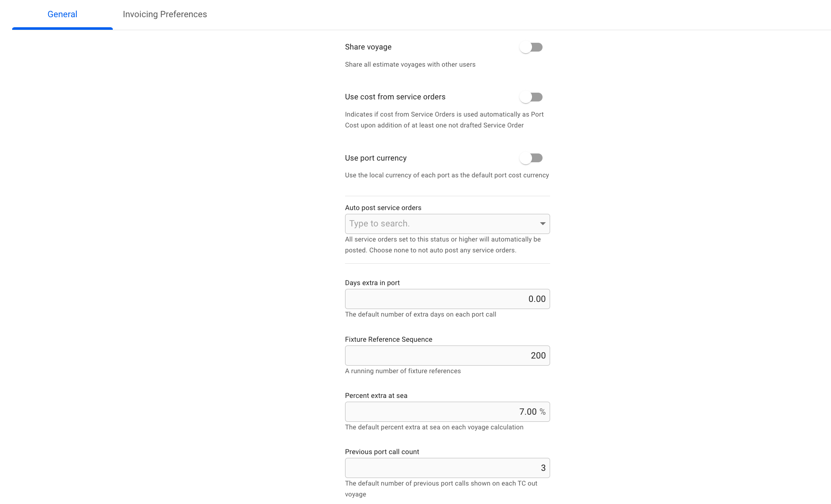
Task: Click the percent sign in sea field
Action: (x=543, y=412)
